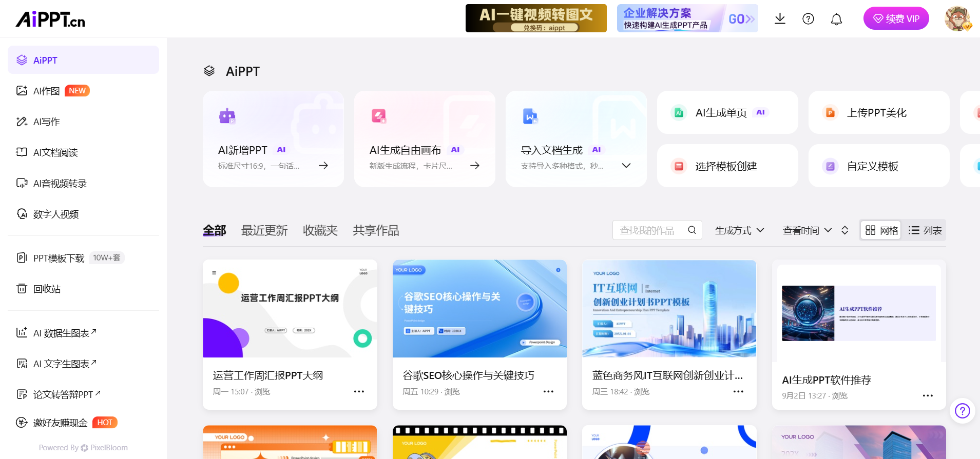The image size is (980, 459).
Task: Open more options for AI生成PPT软件推荐
Action: tap(928, 395)
